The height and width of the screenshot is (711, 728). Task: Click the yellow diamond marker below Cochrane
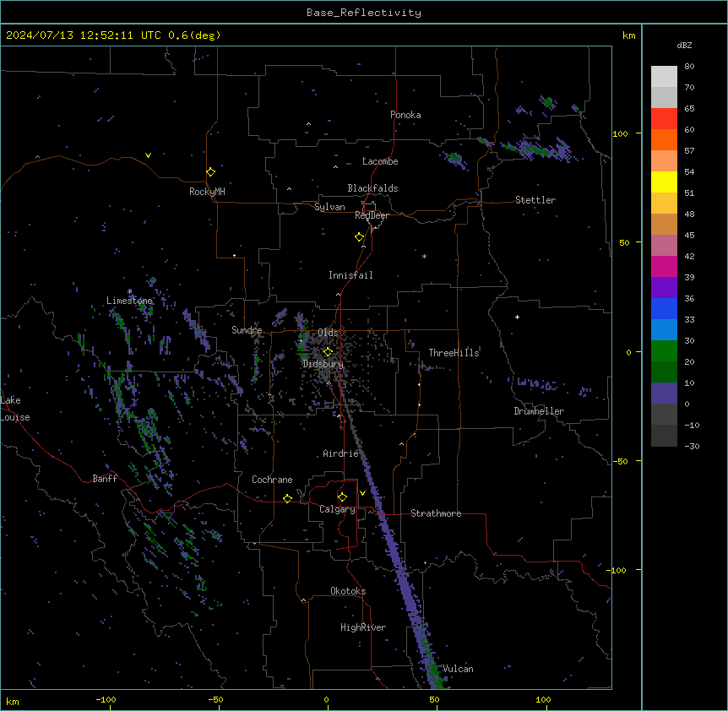pyautogui.click(x=287, y=498)
